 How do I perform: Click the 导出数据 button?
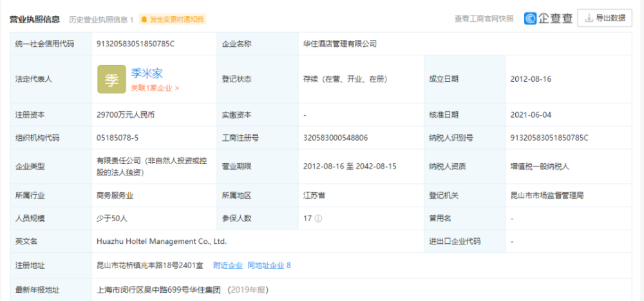coord(605,18)
